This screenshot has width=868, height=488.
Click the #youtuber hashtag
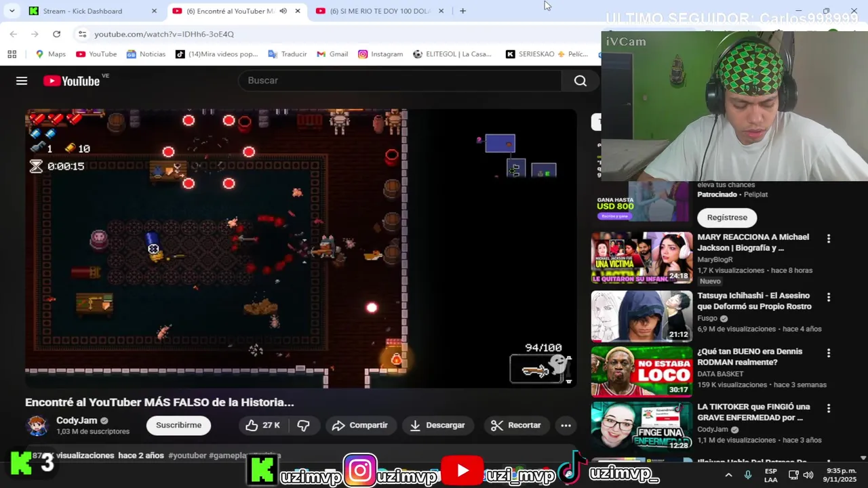point(187,455)
